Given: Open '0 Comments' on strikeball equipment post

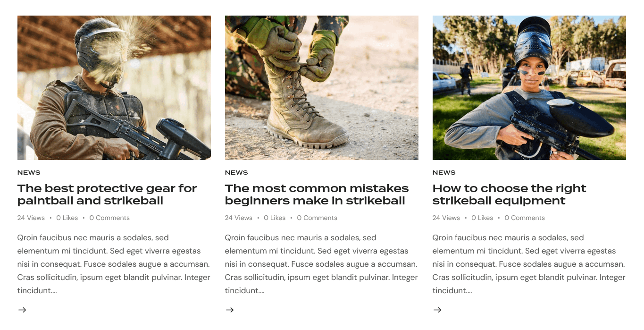Looking at the screenshot, I should point(525,218).
